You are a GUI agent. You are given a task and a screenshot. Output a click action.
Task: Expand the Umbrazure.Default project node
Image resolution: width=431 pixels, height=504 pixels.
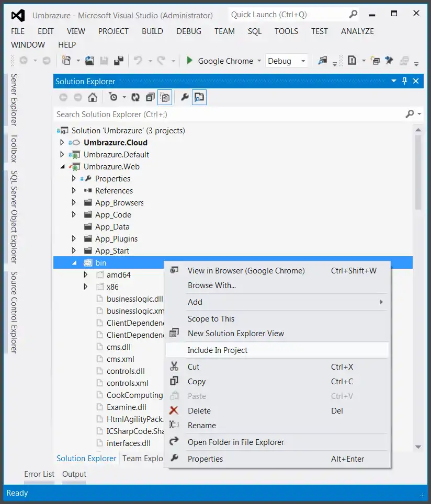62,155
